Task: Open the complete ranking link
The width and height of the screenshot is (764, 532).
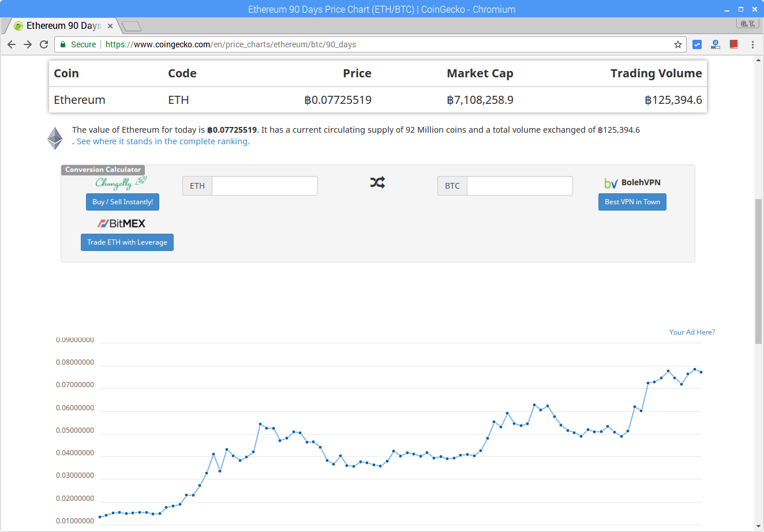Action: [x=163, y=141]
